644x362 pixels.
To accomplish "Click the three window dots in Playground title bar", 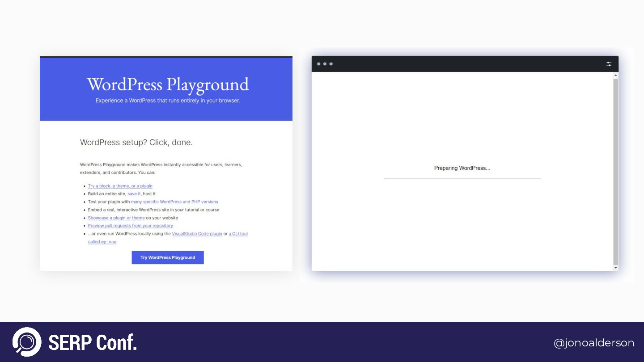I will [325, 64].
